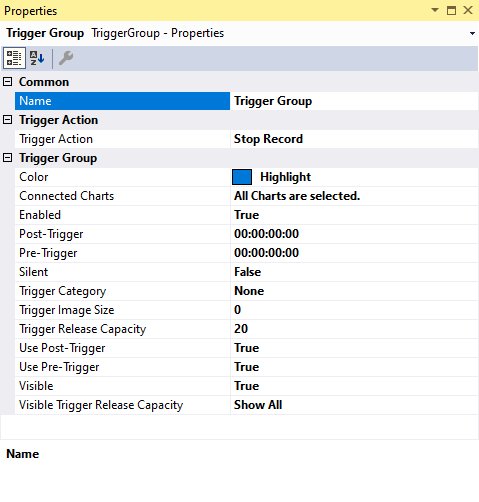
Task: Select the Connected Charts property label
Action: point(67,196)
